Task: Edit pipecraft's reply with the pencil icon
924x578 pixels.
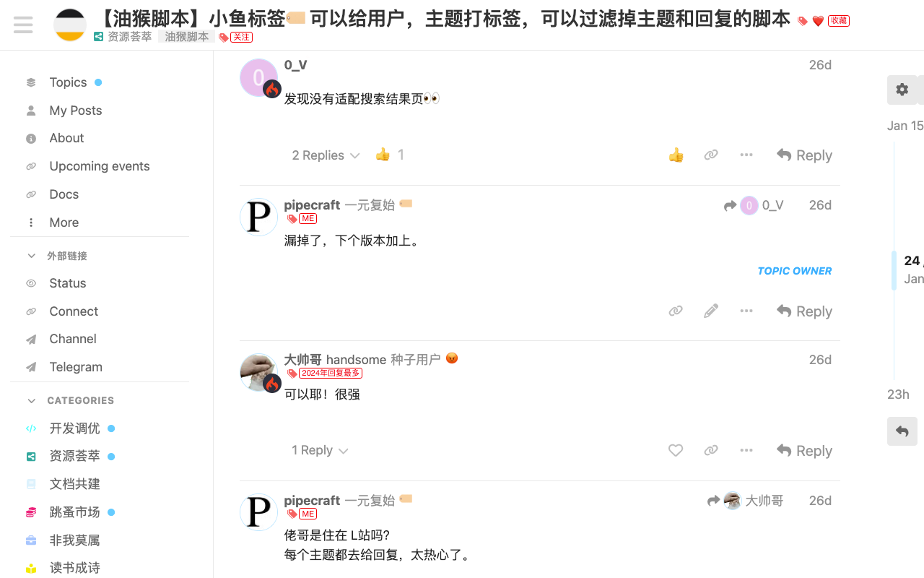Action: pyautogui.click(x=710, y=311)
